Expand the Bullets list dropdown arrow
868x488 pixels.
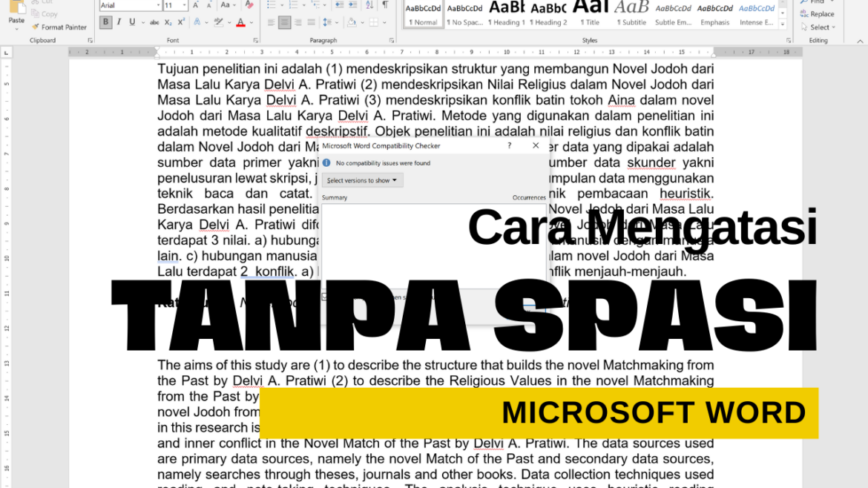tap(282, 6)
